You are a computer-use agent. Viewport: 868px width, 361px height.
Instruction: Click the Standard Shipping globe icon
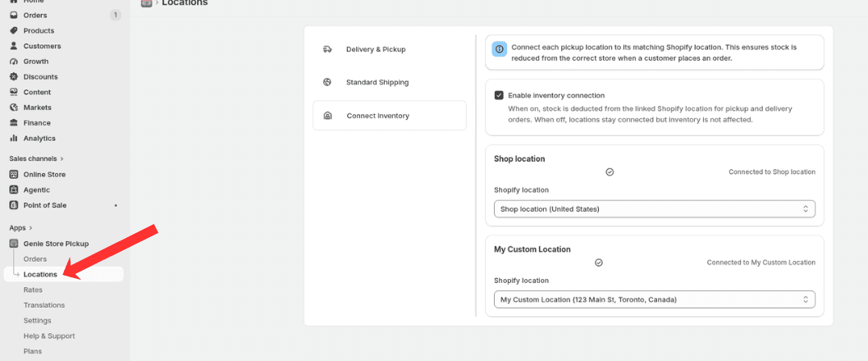(x=327, y=83)
